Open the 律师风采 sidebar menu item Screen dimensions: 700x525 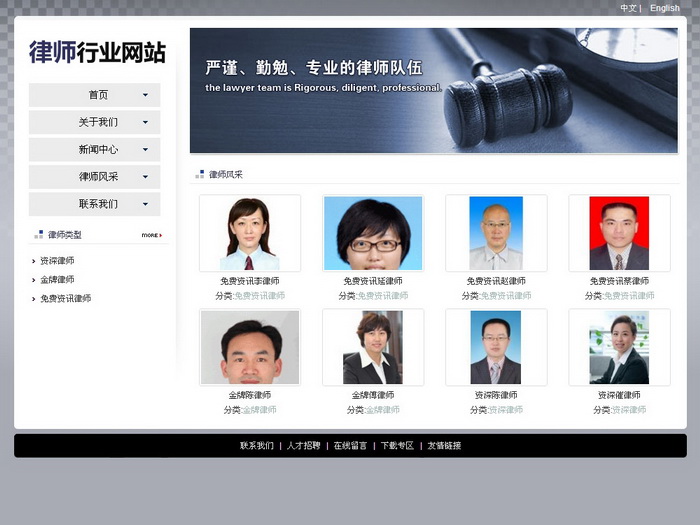click(98, 176)
